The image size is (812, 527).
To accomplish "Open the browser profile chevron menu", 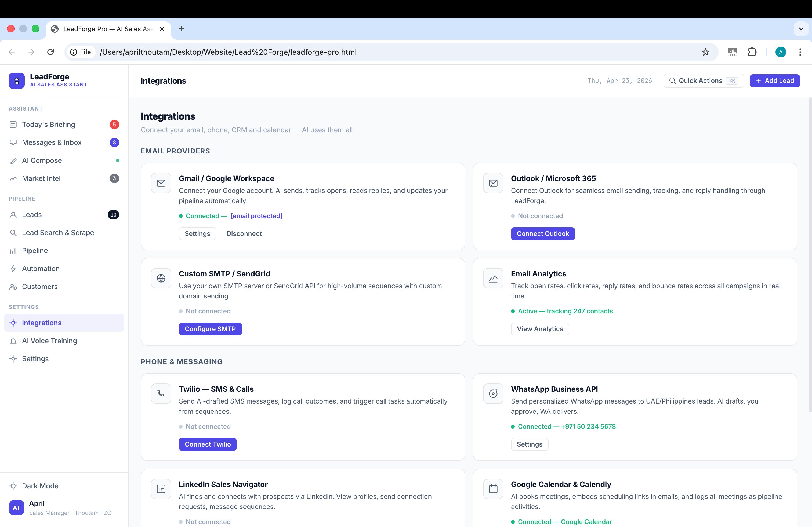I will tap(801, 29).
